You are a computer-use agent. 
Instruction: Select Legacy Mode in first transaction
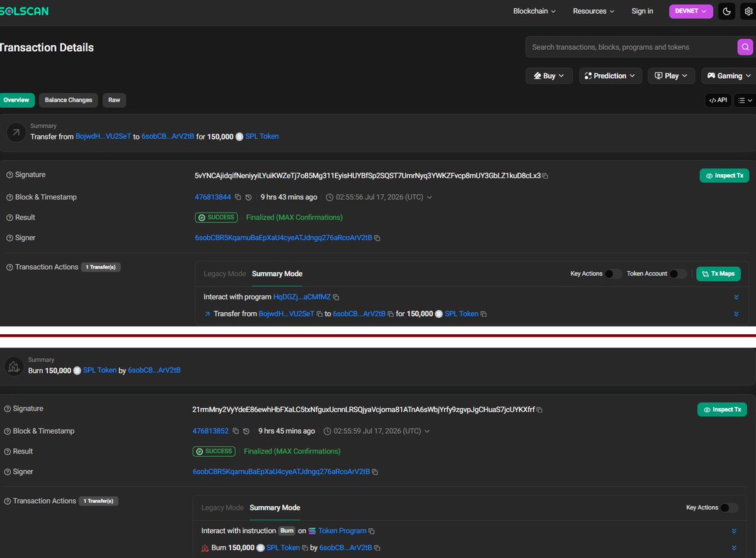point(224,274)
